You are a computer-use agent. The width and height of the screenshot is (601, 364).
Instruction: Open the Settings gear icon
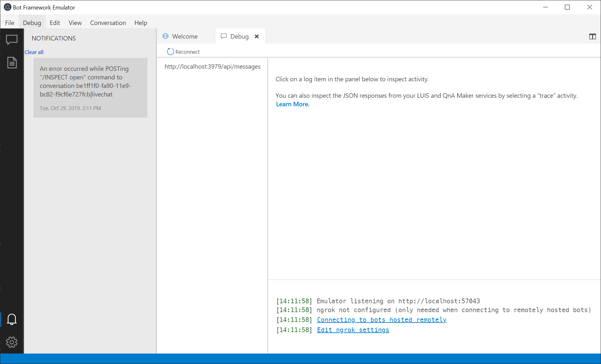[12, 342]
